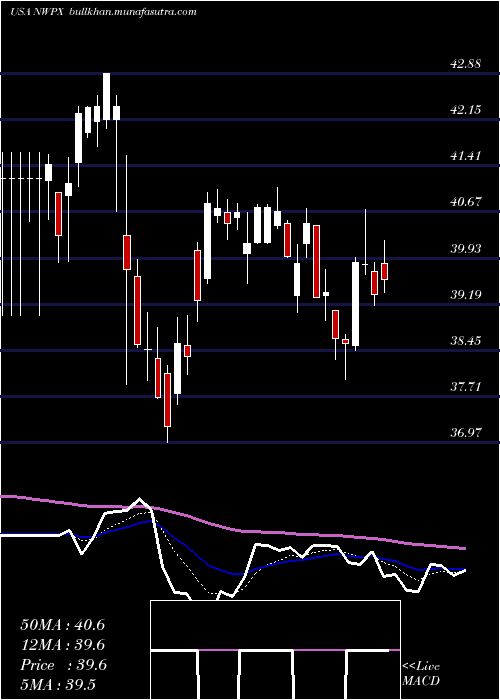Screen dimensions: 500x700
Task: Click the <<Live MACD label
Action: 421,674
